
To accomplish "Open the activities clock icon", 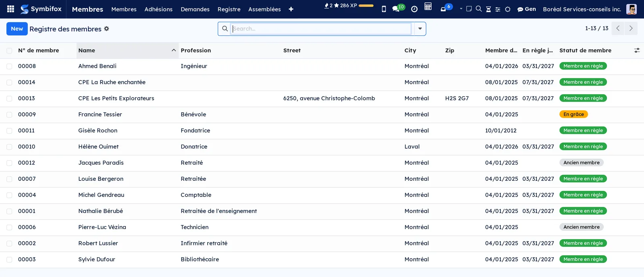I will coord(414,9).
